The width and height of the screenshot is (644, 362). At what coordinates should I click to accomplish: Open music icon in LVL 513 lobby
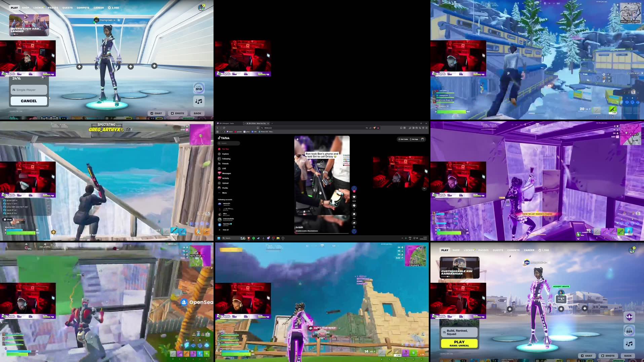(x=199, y=101)
